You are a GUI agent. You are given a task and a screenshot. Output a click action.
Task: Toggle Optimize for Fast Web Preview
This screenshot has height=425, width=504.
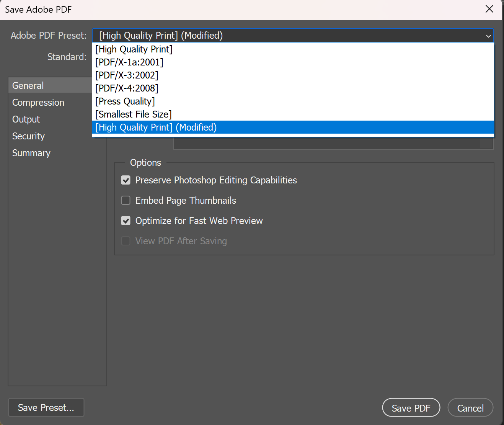tap(126, 221)
